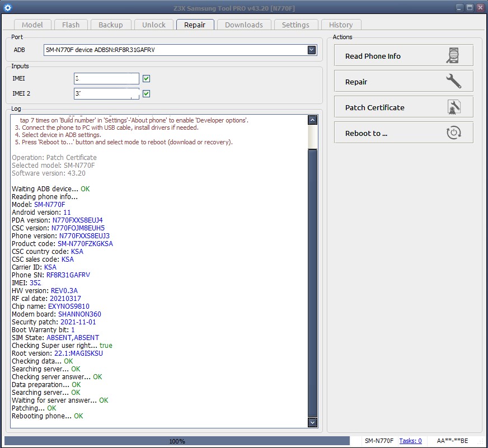
Task: Click the Chip name value EXYNOS9810
Action: click(x=68, y=306)
